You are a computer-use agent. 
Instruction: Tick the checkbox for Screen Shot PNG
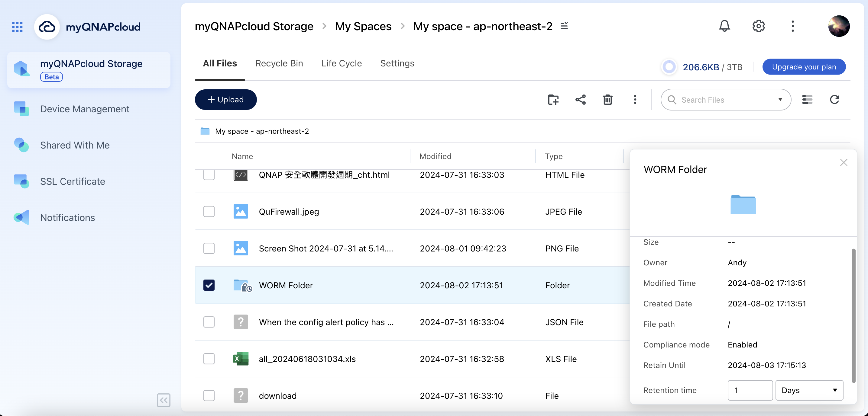[209, 248]
